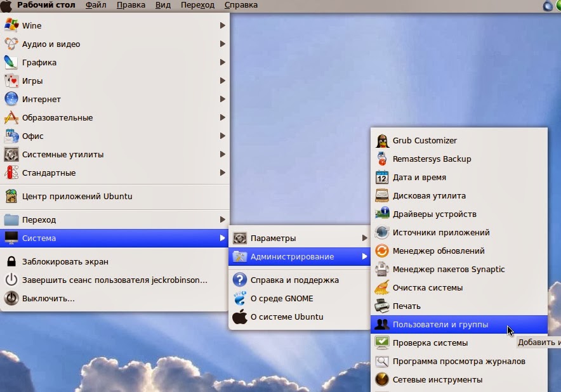
Task: Expand the Wine submenu arrow
Action: click(223, 25)
